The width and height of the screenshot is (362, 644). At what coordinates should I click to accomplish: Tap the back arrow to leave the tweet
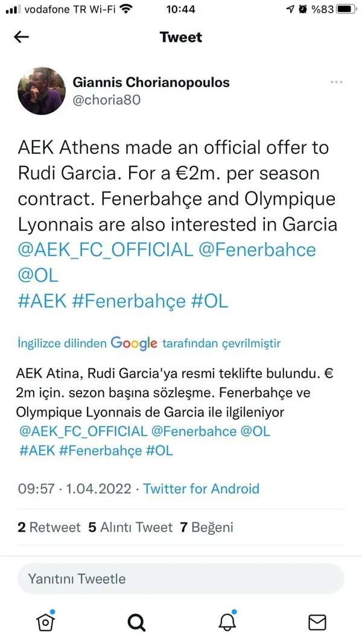coord(21,37)
